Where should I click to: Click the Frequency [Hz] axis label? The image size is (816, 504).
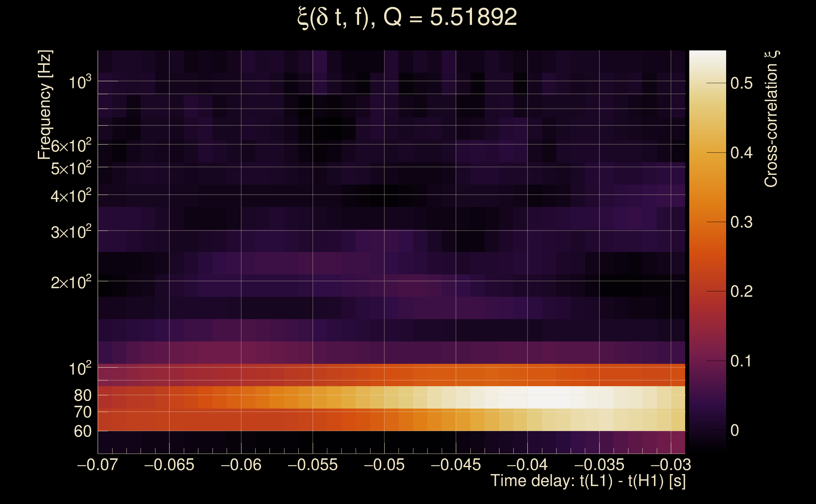[x=45, y=105]
